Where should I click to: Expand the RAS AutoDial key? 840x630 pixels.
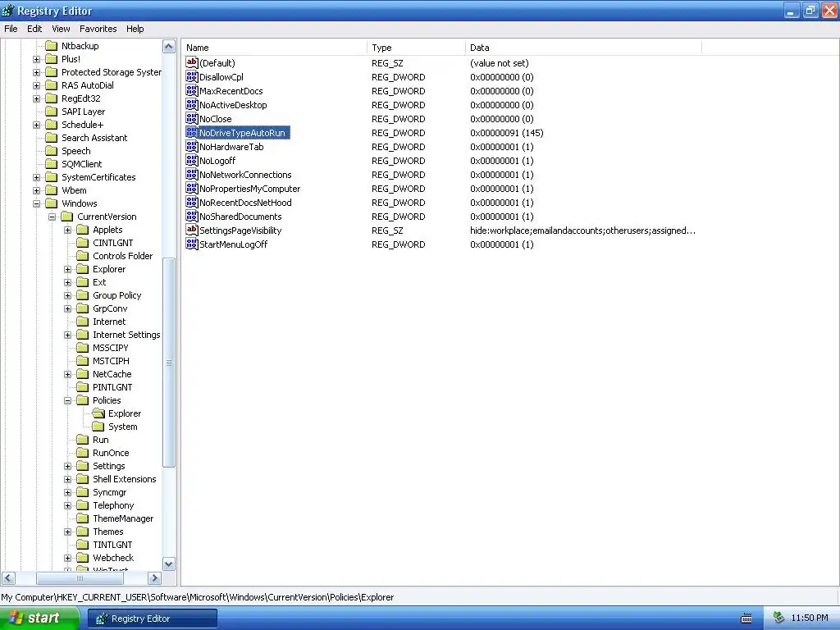pyautogui.click(x=36, y=85)
